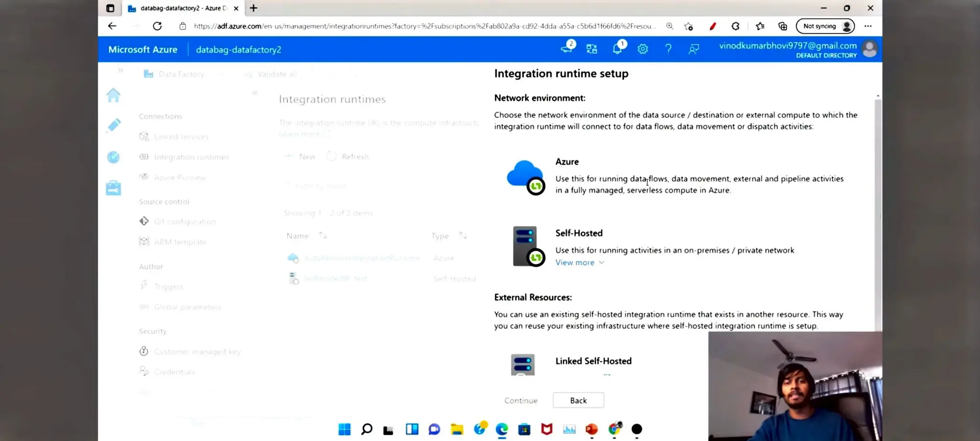Open the Git configuration menu item
The height and width of the screenshot is (441, 980).
[x=178, y=221]
